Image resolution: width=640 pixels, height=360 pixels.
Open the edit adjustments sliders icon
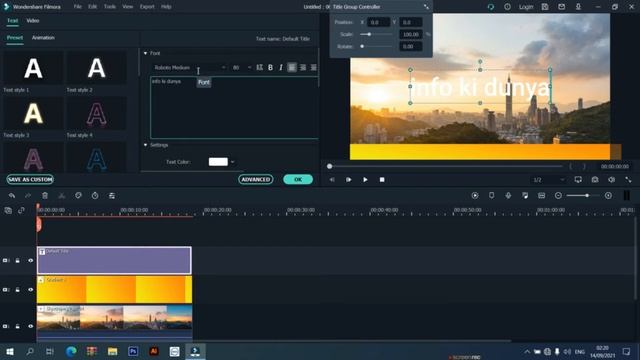click(112, 196)
